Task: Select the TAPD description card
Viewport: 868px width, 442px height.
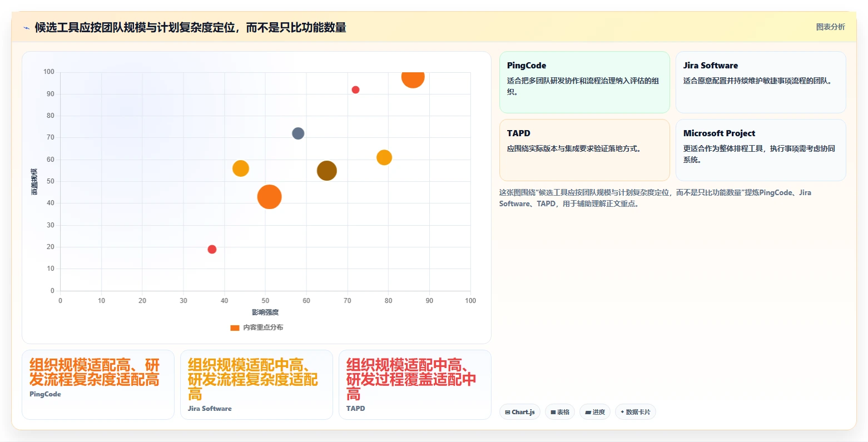Action: (x=584, y=150)
